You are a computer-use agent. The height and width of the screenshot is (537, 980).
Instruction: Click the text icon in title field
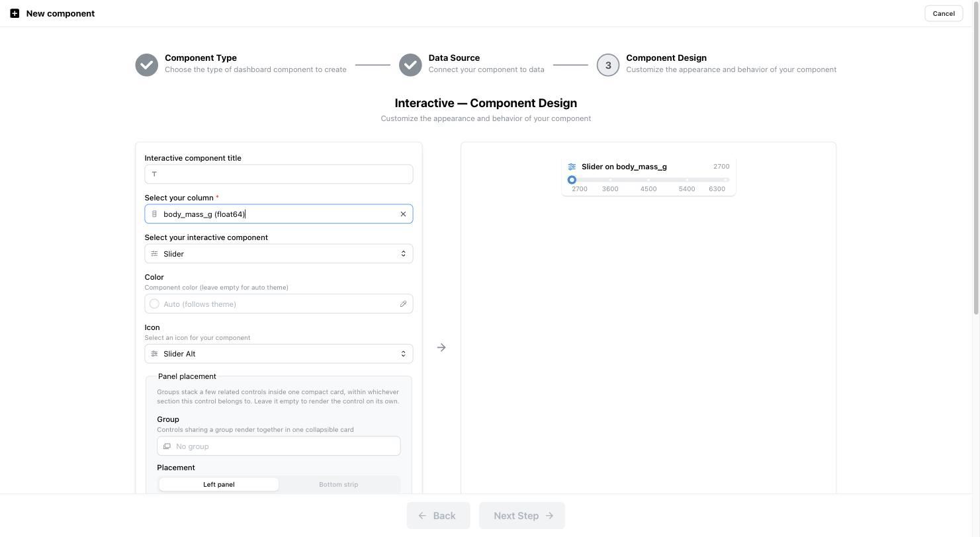pyautogui.click(x=154, y=175)
